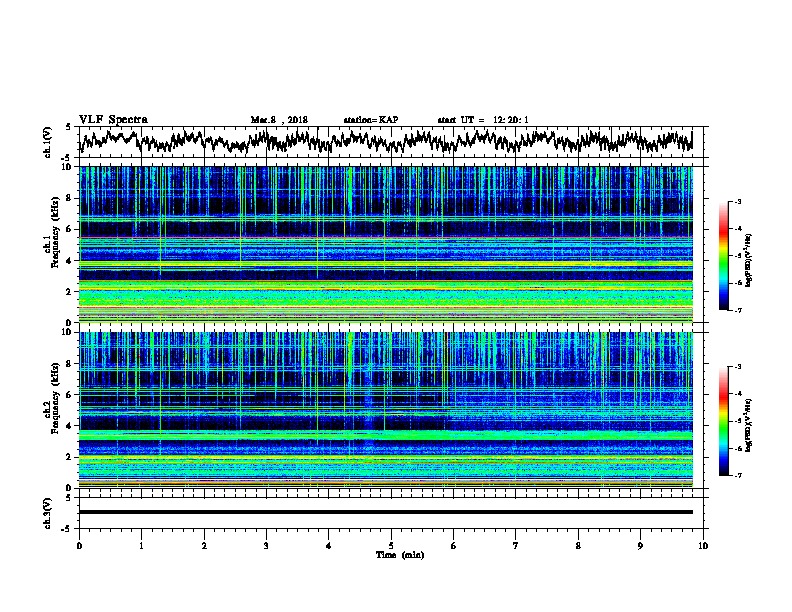Click the '3' time axis tick label

click(x=266, y=545)
